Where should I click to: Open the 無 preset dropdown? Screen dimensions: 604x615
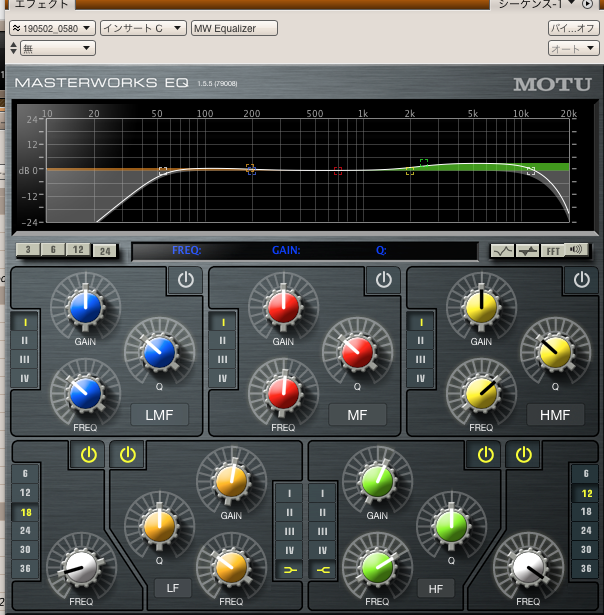tap(58, 48)
